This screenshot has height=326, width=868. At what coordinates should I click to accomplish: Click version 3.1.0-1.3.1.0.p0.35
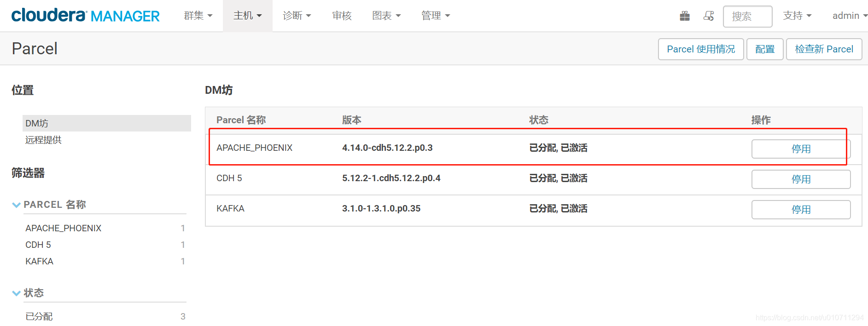point(381,208)
